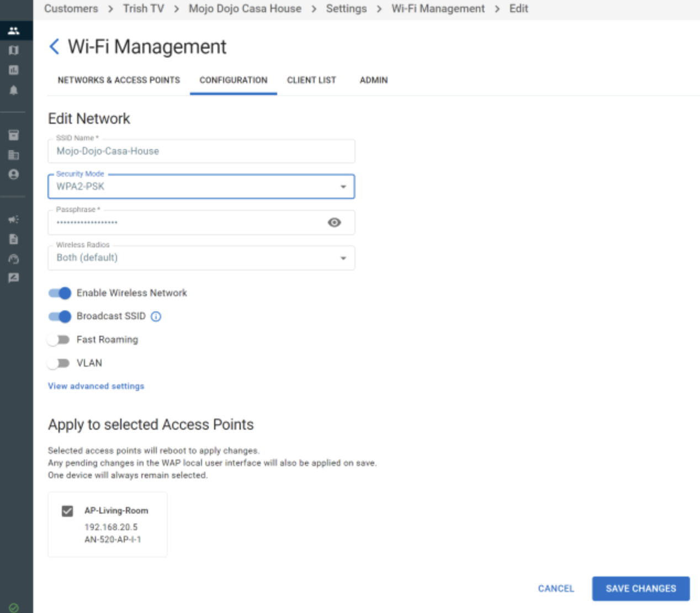The width and height of the screenshot is (700, 613).
Task: Switch to the Client List tab
Action: pos(311,80)
